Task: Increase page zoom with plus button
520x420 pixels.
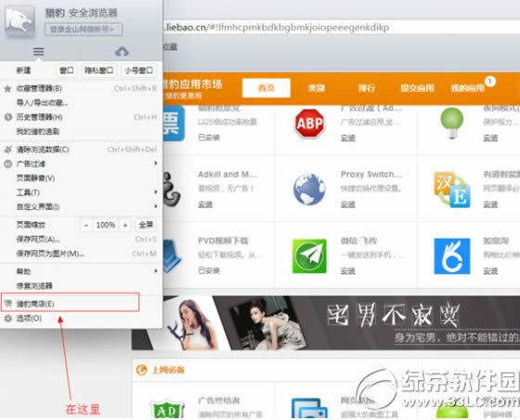Action: tap(125, 225)
